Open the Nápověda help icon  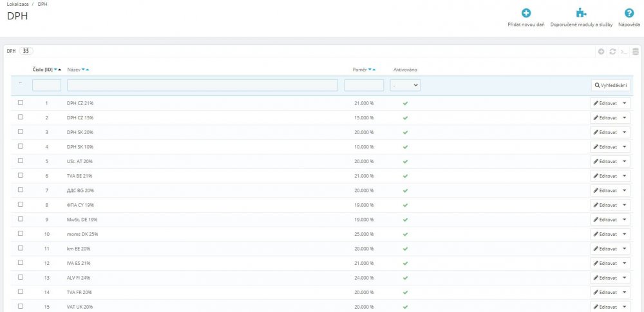[629, 13]
